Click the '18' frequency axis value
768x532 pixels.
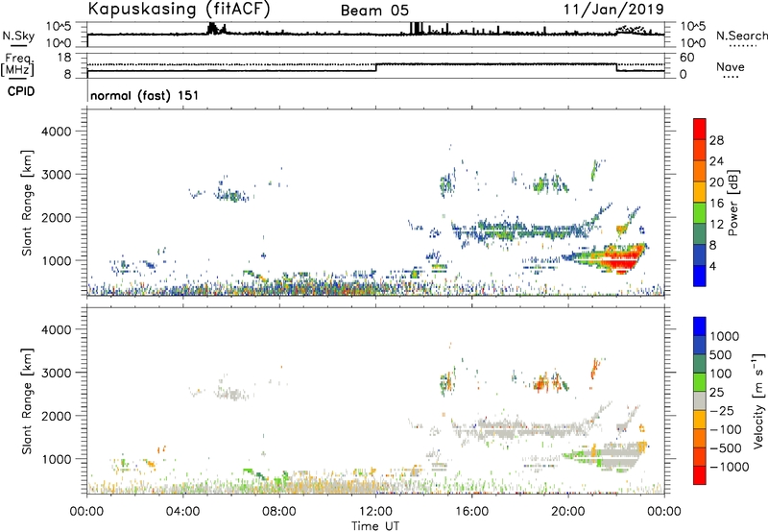point(65,58)
